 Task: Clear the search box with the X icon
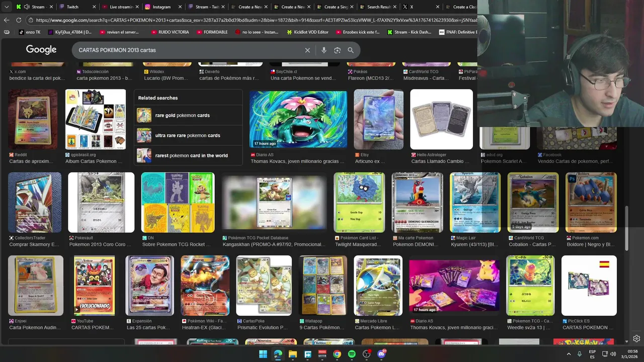[307, 50]
